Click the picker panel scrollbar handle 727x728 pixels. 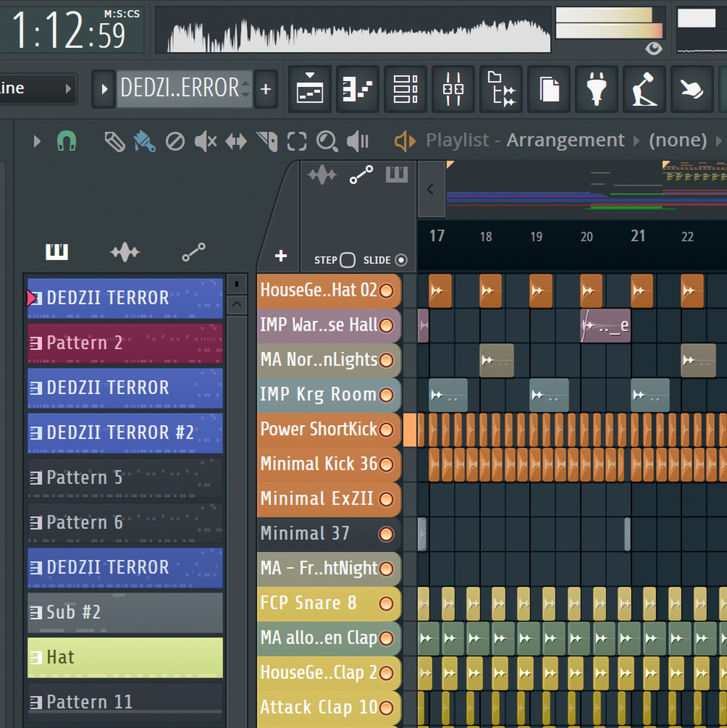pos(237,284)
